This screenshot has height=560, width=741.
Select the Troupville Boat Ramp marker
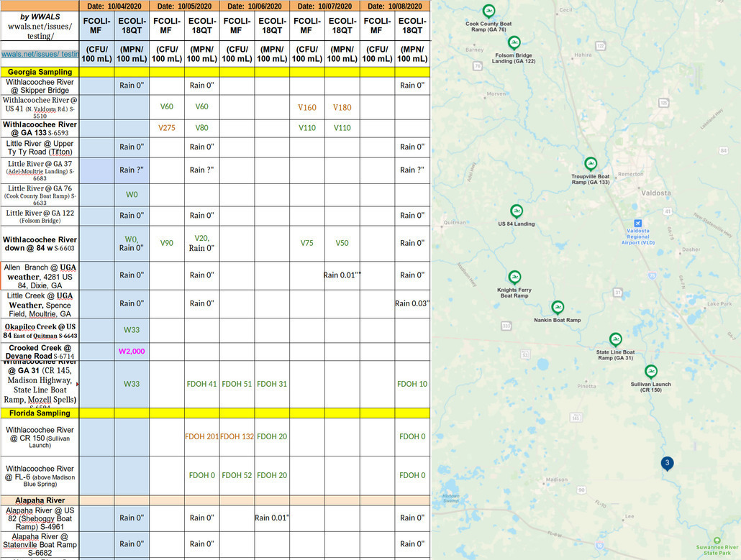(x=590, y=164)
